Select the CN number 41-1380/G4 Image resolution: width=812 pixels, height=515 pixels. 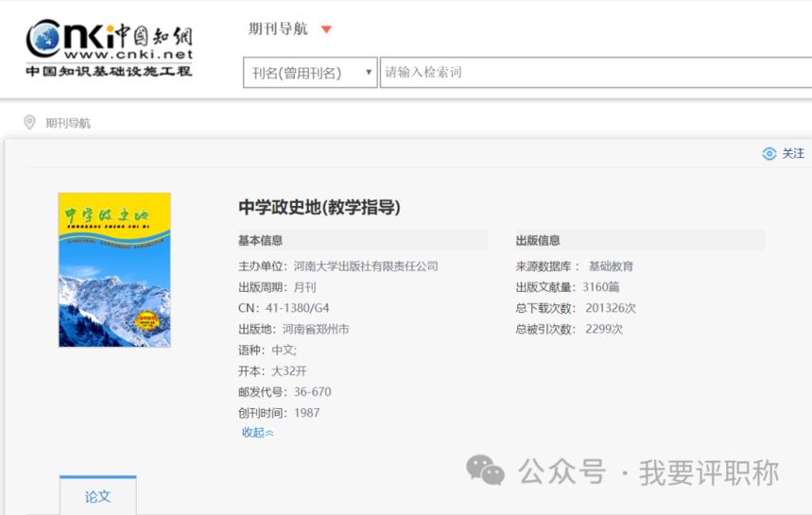click(297, 308)
